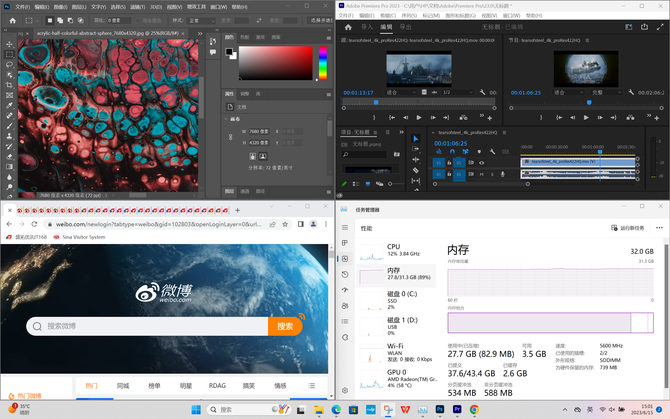Open Premiere Workspaces icon
670x419 pixels.
[x=629, y=27]
